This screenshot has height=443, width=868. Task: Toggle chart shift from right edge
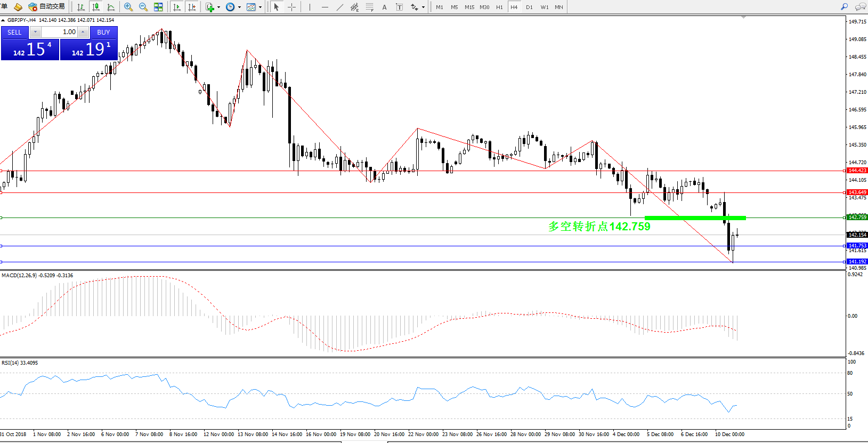pos(192,7)
